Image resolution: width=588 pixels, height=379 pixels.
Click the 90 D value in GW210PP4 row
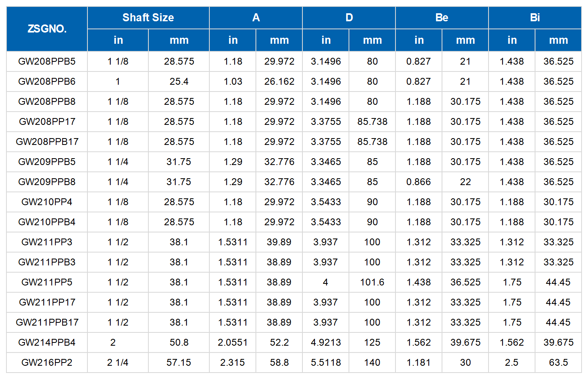click(x=372, y=202)
